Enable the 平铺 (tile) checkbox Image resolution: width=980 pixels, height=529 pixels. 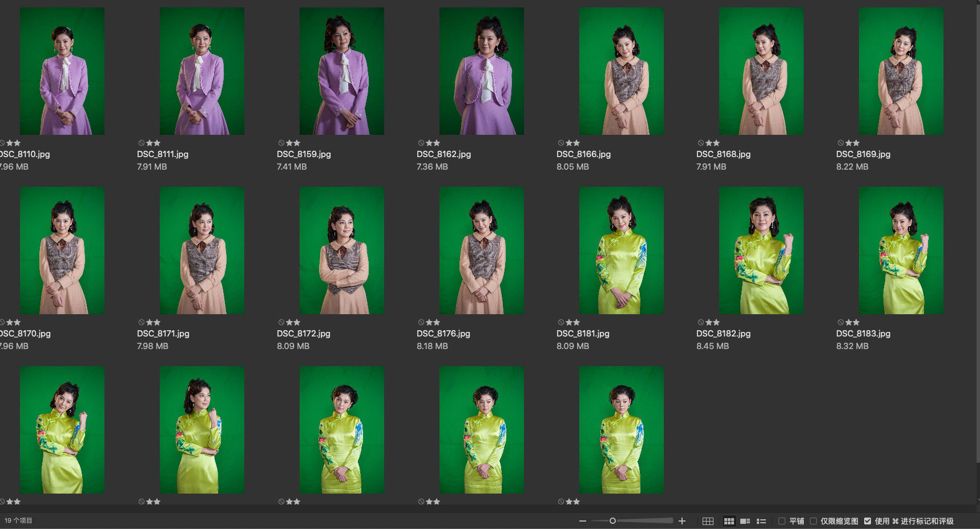[x=782, y=521]
